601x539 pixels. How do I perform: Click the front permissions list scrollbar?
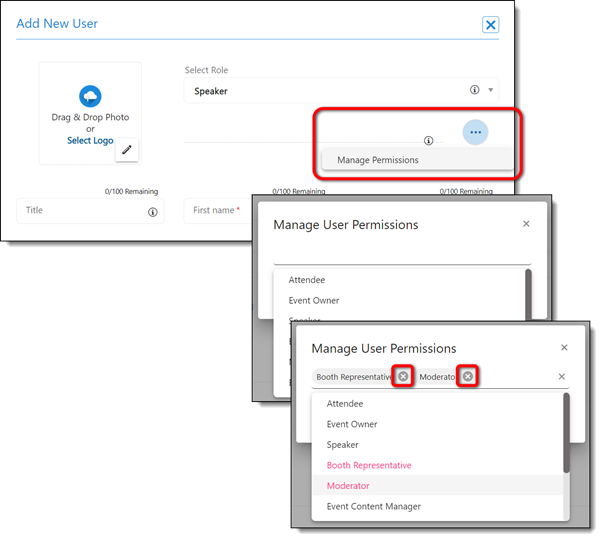click(567, 432)
